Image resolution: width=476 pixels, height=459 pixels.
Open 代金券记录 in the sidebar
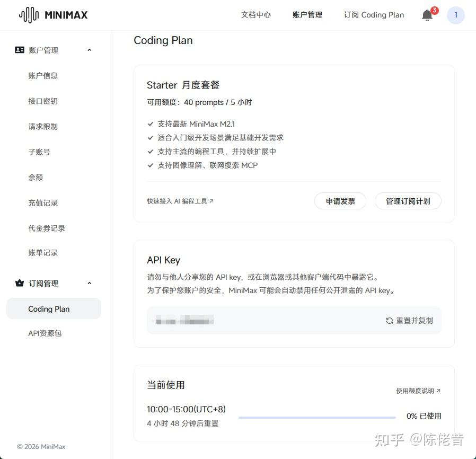coord(47,228)
